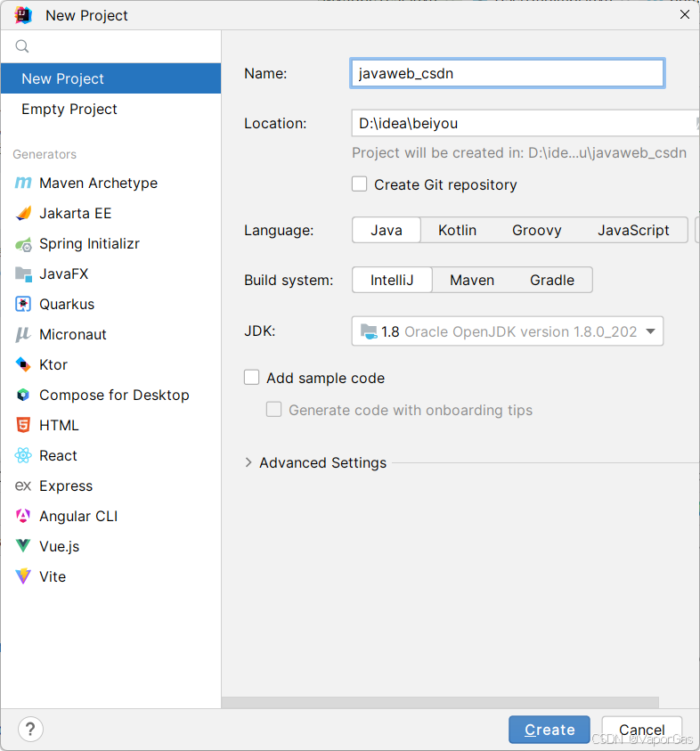Select Empty Project in the sidebar
The width and height of the screenshot is (700, 751).
[110, 110]
